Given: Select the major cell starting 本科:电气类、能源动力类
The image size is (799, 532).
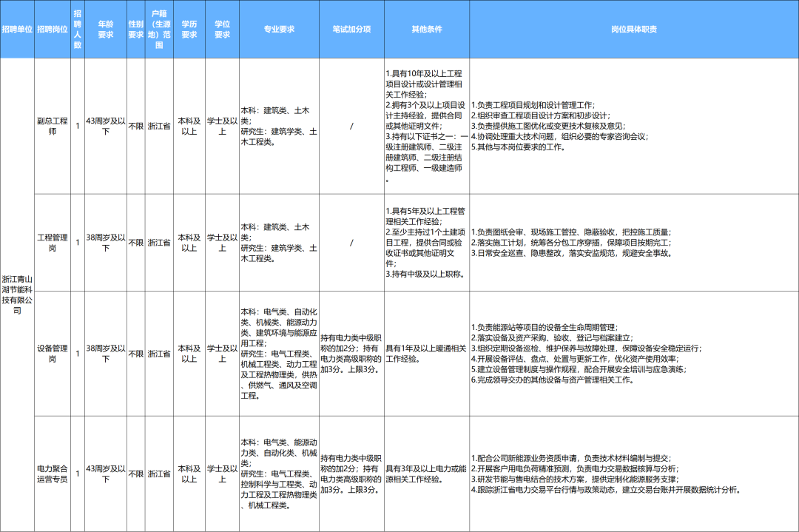Looking at the screenshot, I should (279, 474).
